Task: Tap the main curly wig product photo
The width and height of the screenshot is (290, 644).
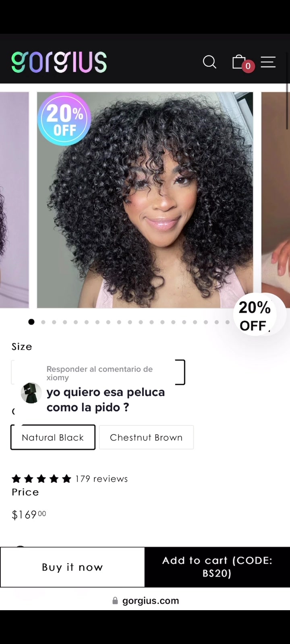Action: [x=145, y=200]
